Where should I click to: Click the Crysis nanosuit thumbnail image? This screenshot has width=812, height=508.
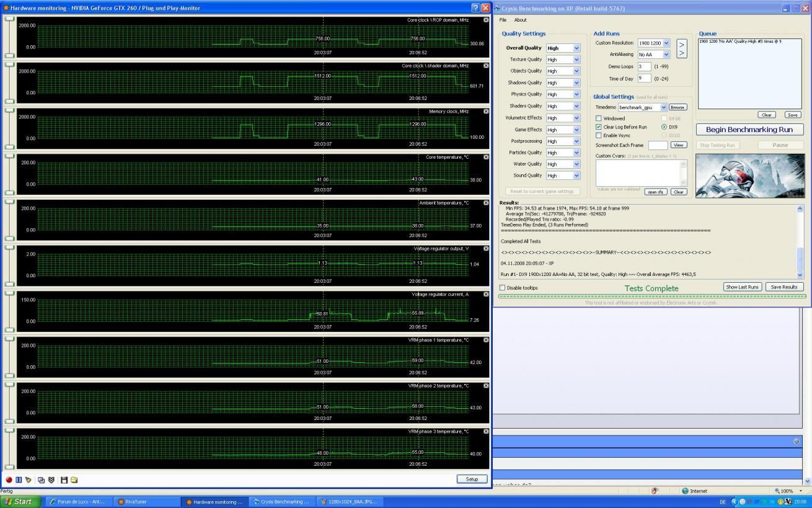click(x=749, y=176)
